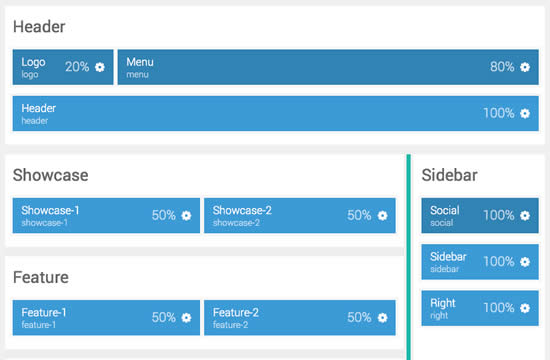This screenshot has width=550, height=360.
Task: Click the Feature section title
Action: (41, 277)
